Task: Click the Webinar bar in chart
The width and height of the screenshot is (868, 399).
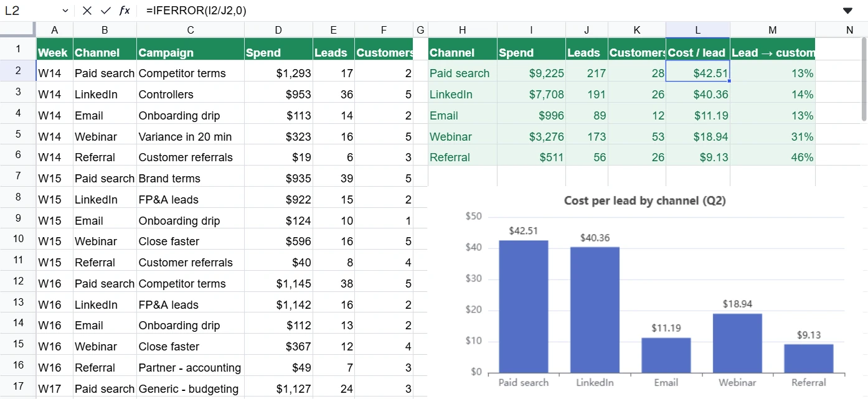Action: click(x=737, y=343)
